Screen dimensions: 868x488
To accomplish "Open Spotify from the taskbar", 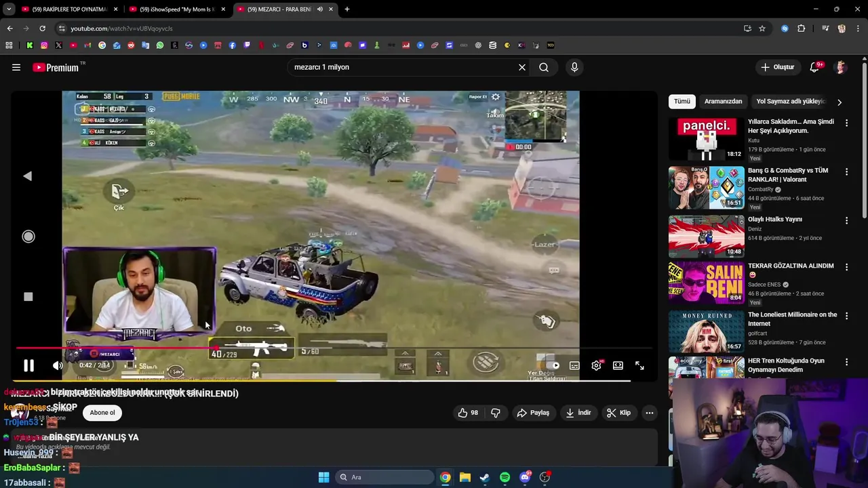I will tap(505, 477).
